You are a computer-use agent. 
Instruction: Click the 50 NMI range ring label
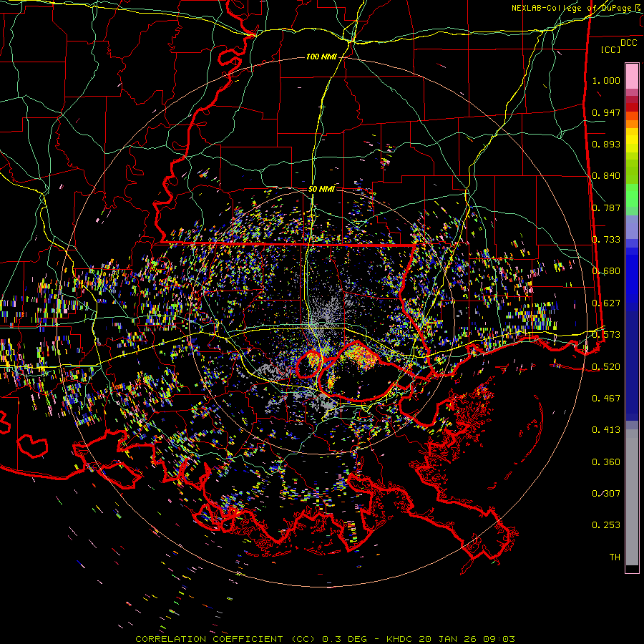click(x=321, y=189)
